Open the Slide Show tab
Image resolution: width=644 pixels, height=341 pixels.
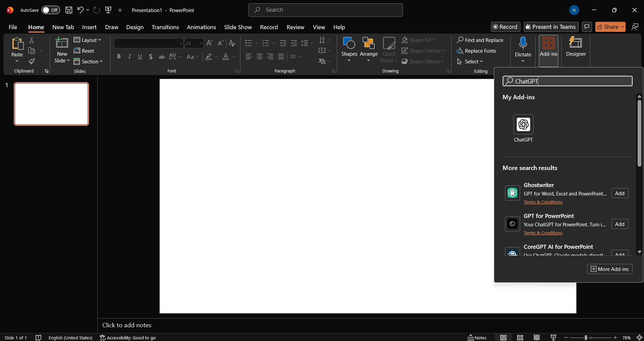tap(238, 27)
